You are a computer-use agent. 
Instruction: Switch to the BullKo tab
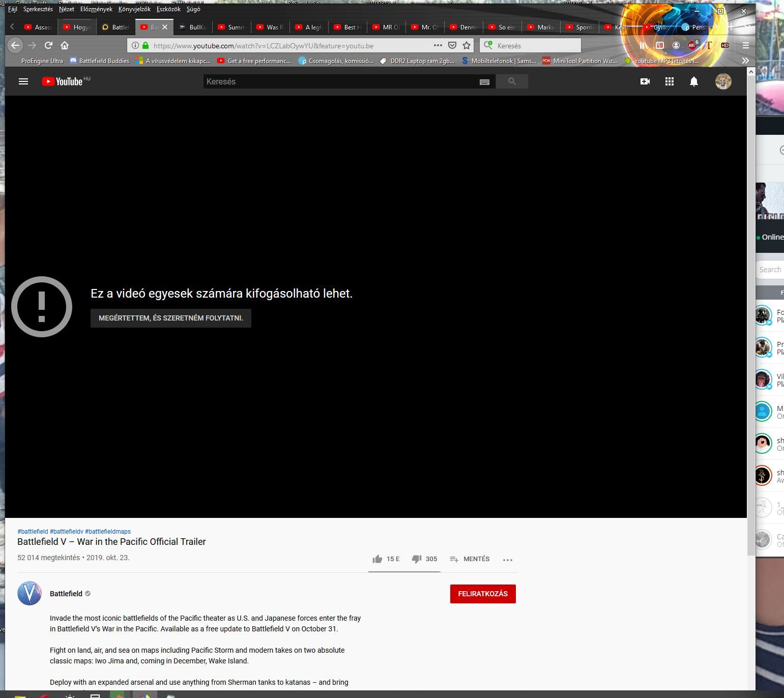point(193,27)
